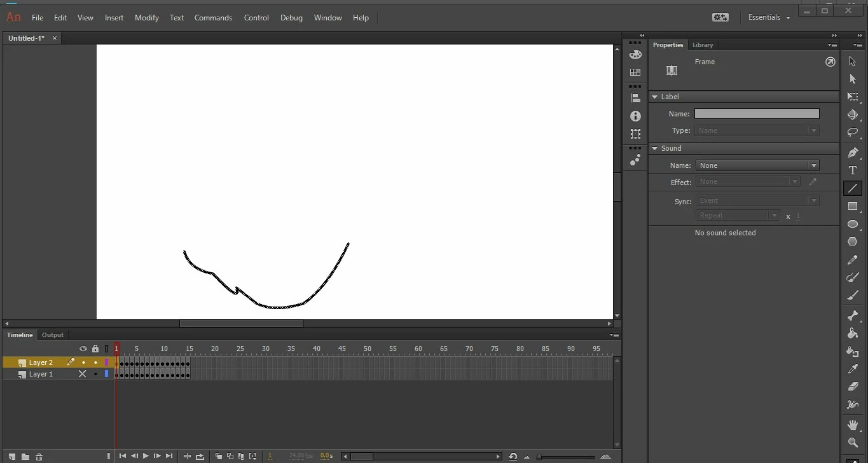The width and height of the screenshot is (868, 463).
Task: Go to first frame button
Action: 123,456
